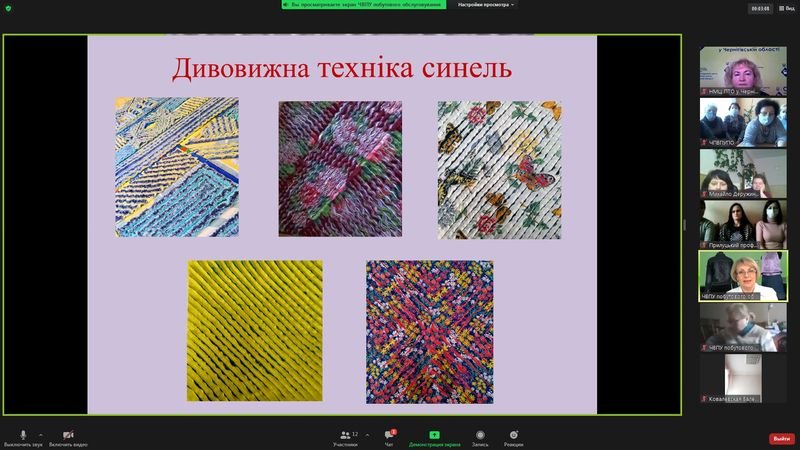Screen dimensions: 800x450
Task: Open the Reactions menu
Action: pos(514,435)
